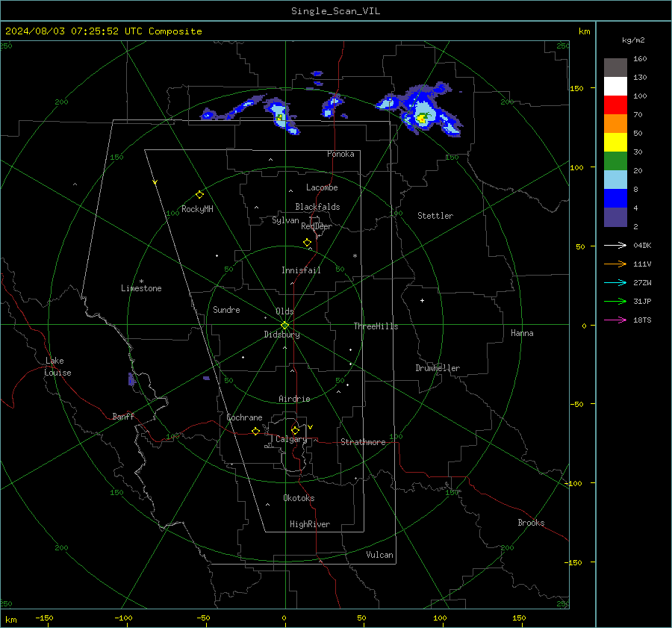
Task: Click the RedDeer city label
Action: click(317, 226)
